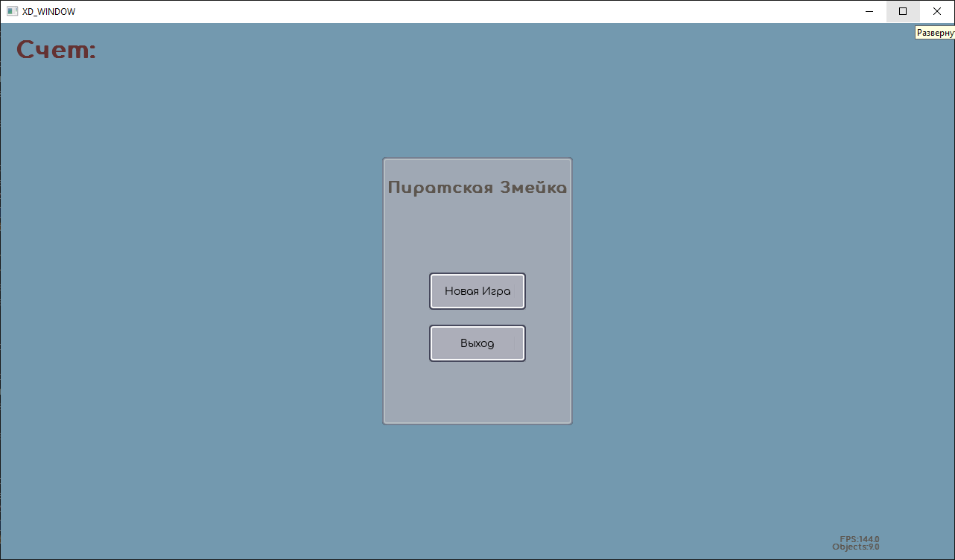Click the Счет: score label

[57, 50]
